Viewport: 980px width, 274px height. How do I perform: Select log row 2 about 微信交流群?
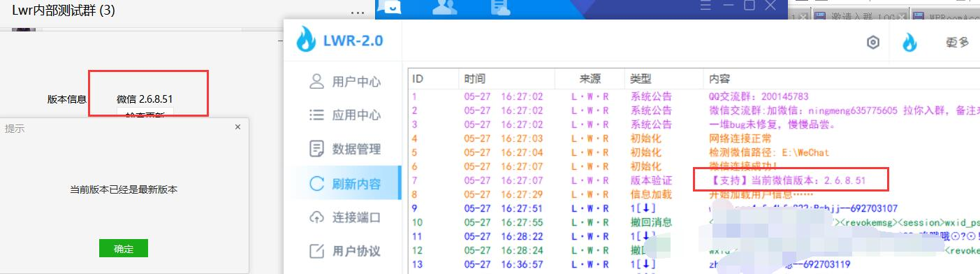click(694, 110)
